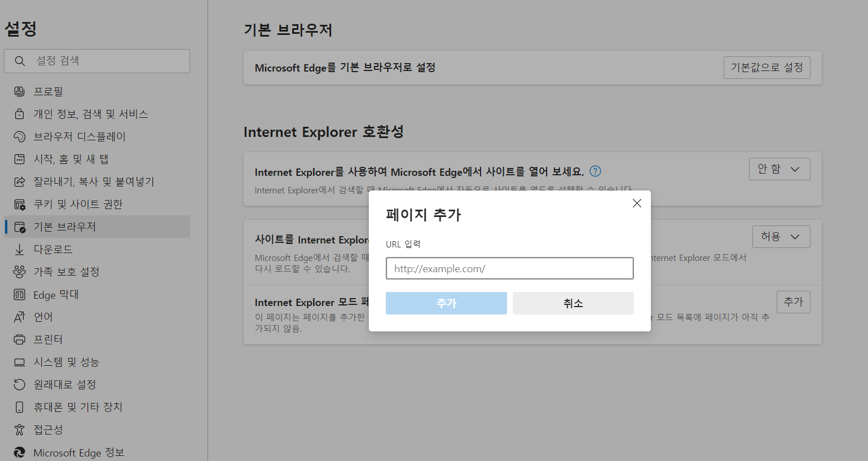The width and height of the screenshot is (868, 461).
Task: Open 원래대로 설정 page
Action: tap(97, 384)
